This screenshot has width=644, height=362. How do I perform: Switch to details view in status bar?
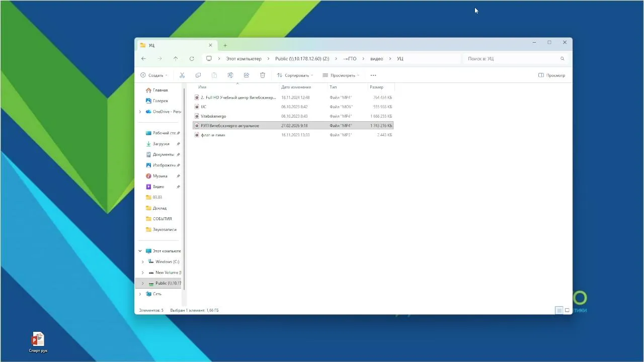click(x=559, y=311)
